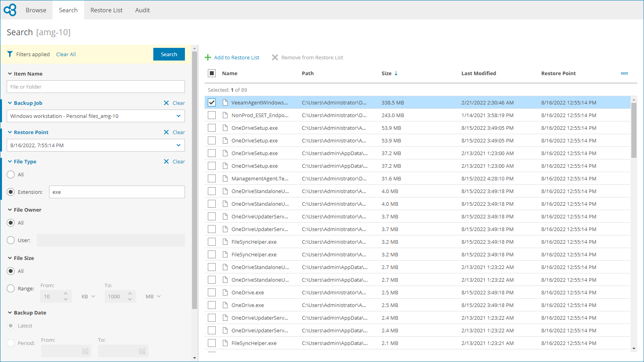Switch to the Browse tab

point(36,10)
